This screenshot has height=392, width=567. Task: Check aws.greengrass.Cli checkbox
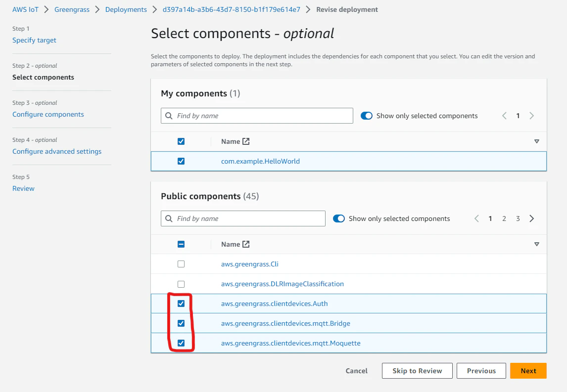tap(181, 264)
